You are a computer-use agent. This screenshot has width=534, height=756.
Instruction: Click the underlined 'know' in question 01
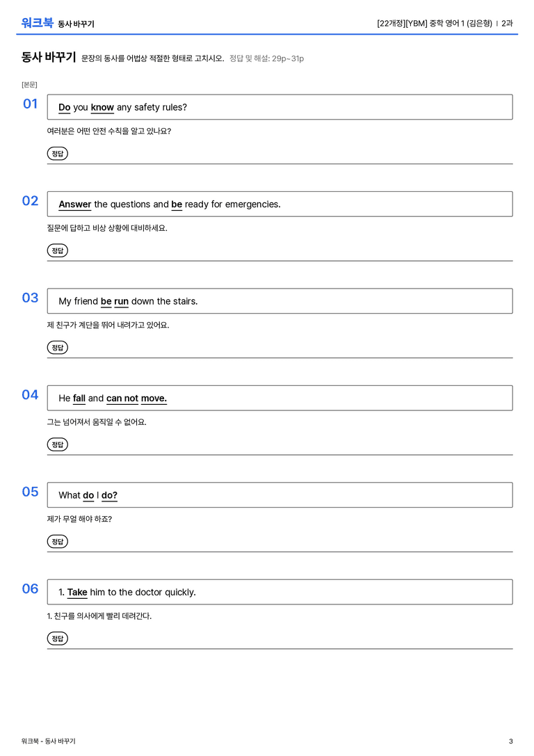[102, 107]
